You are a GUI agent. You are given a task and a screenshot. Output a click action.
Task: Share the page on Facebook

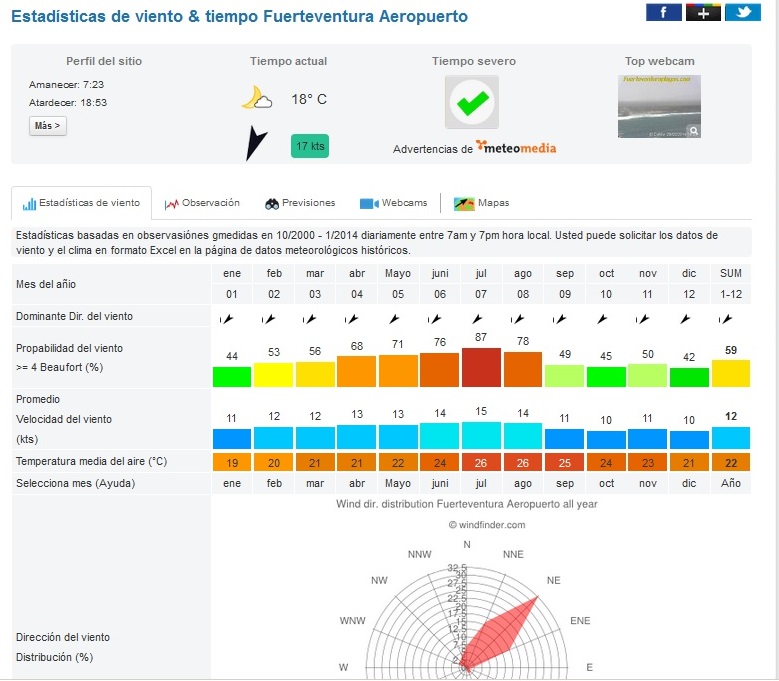point(664,12)
